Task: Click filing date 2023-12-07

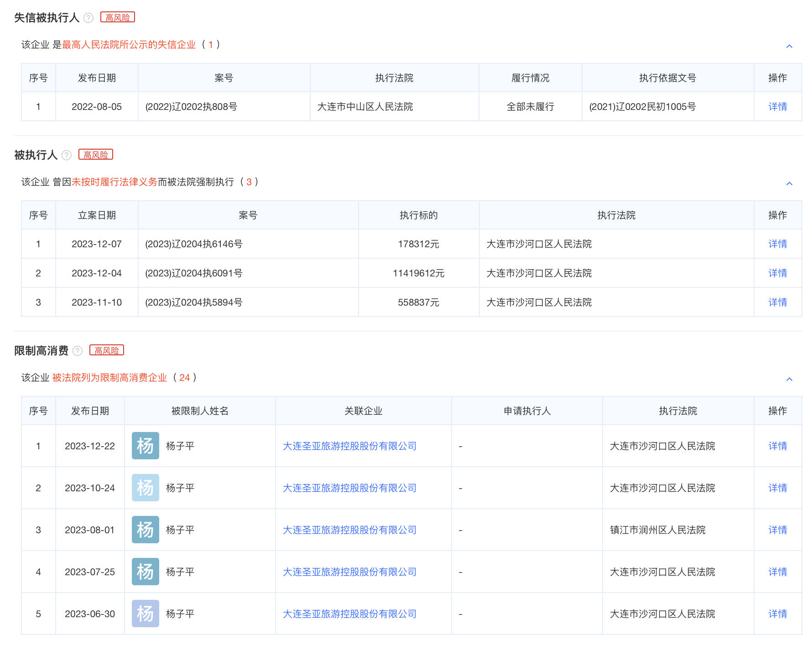Action: pos(97,244)
